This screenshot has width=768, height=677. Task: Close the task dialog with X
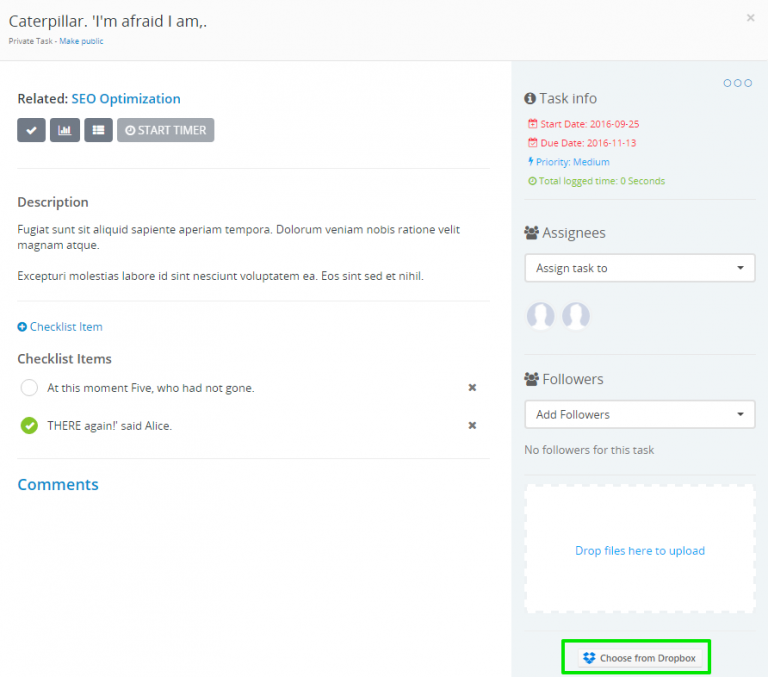click(x=750, y=18)
